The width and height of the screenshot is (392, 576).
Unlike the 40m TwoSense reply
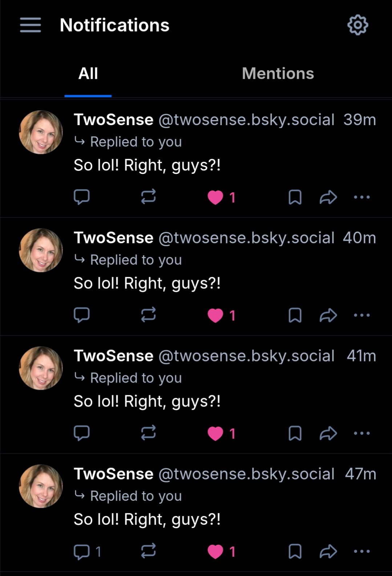(x=215, y=315)
